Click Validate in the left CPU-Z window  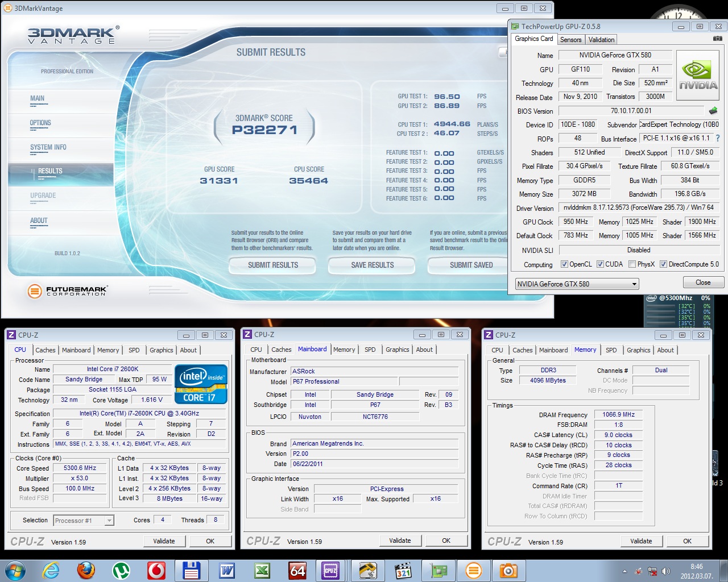164,541
